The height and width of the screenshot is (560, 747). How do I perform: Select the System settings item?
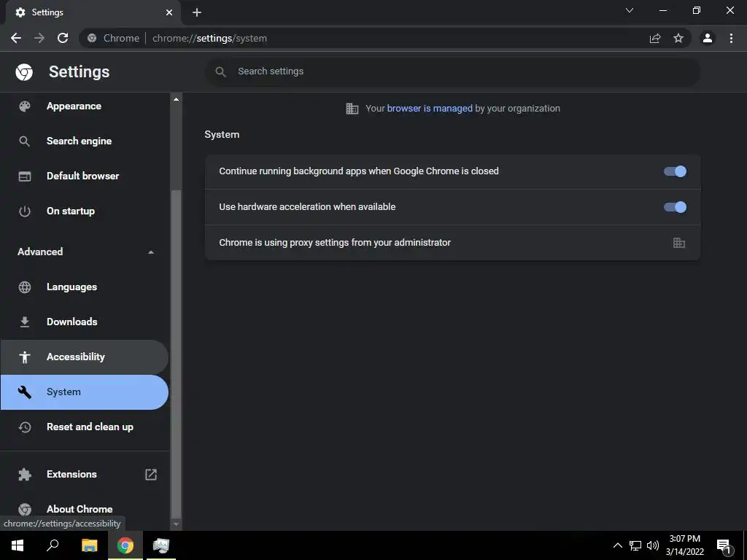(x=84, y=392)
